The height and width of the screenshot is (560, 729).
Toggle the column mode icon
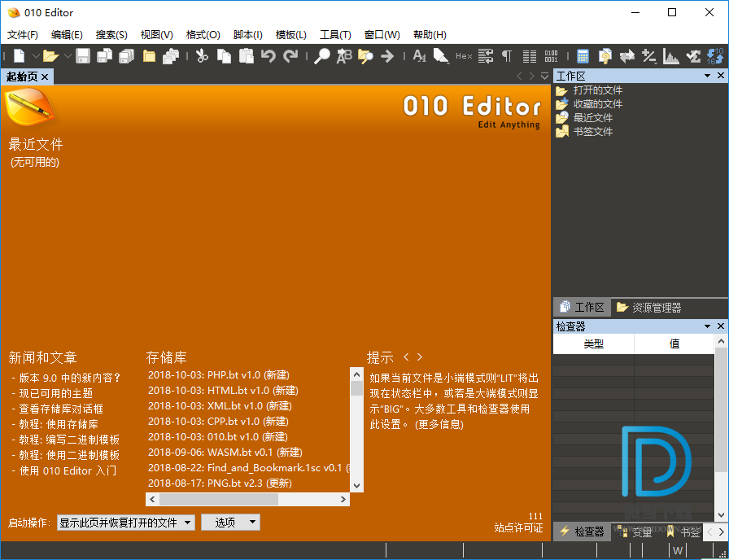pyautogui.click(x=530, y=56)
